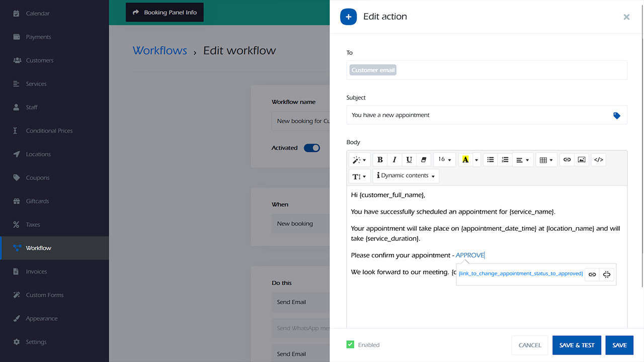Screen dimensions: 644x362
Task: Insert an unordered bullet list
Action: click(x=491, y=160)
